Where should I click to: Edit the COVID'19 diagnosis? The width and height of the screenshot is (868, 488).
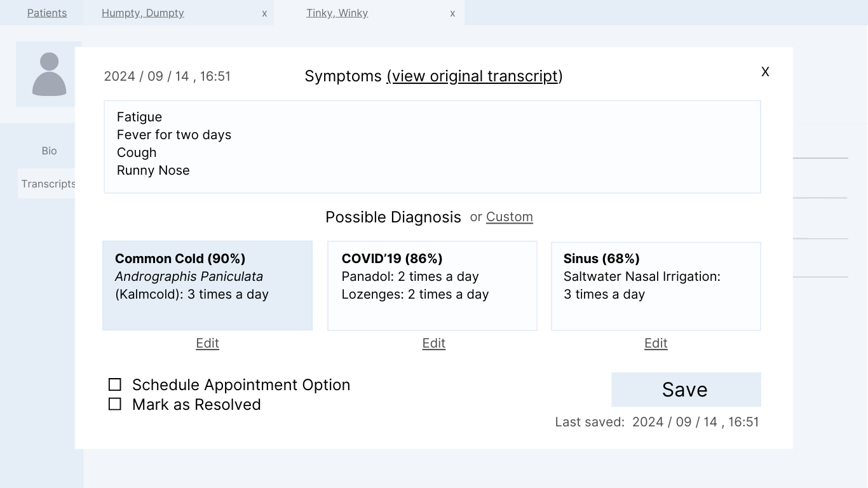pyautogui.click(x=433, y=343)
